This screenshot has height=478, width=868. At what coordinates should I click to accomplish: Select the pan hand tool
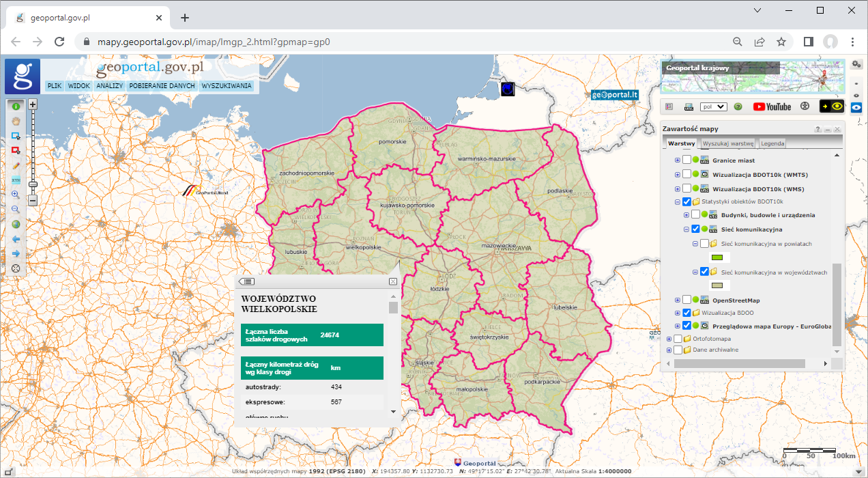(x=16, y=121)
